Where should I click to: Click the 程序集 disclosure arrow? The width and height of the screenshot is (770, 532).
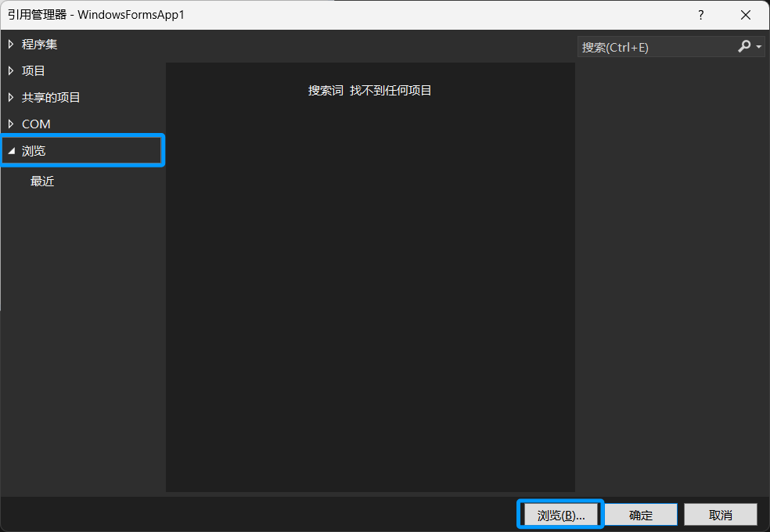pos(9,44)
